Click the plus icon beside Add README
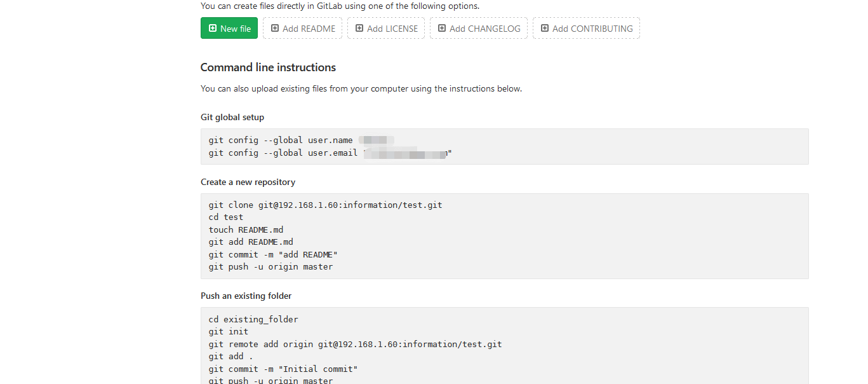The width and height of the screenshot is (868, 384). pyautogui.click(x=275, y=29)
